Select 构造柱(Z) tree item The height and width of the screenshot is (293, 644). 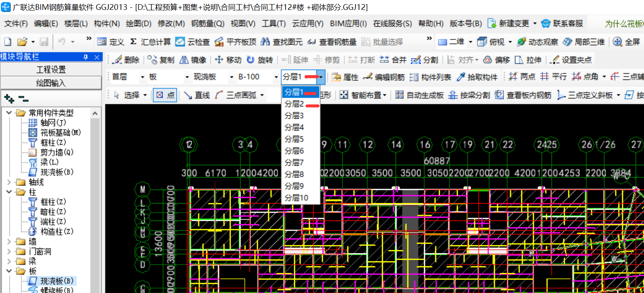(51, 232)
